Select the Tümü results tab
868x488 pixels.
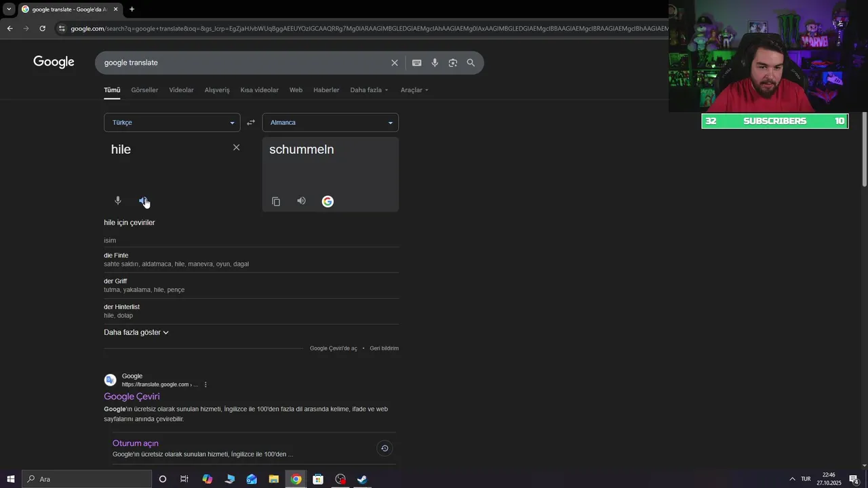pyautogui.click(x=112, y=90)
